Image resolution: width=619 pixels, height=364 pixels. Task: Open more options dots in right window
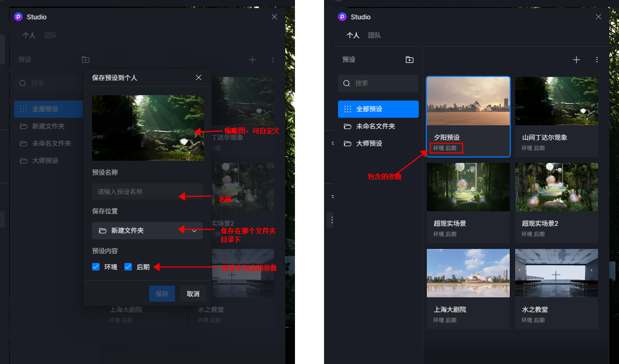pos(597,60)
